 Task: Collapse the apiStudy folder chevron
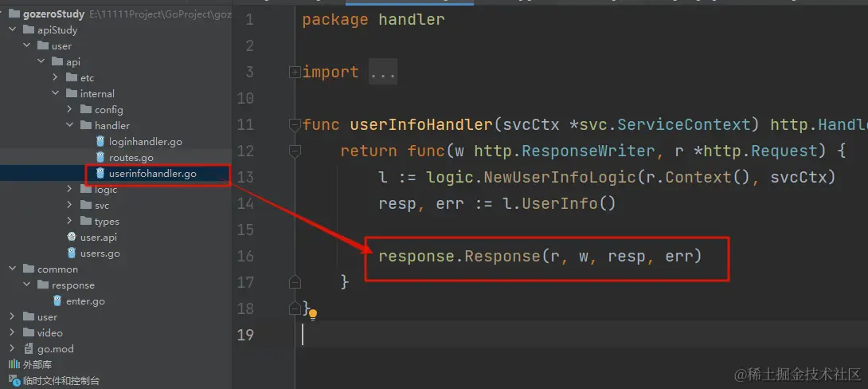[12, 30]
